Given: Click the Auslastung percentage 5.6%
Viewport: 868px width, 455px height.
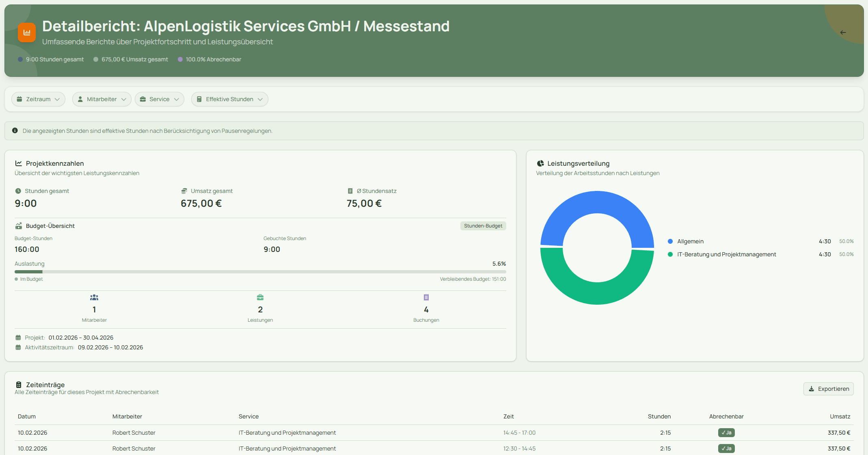Looking at the screenshot, I should point(499,264).
